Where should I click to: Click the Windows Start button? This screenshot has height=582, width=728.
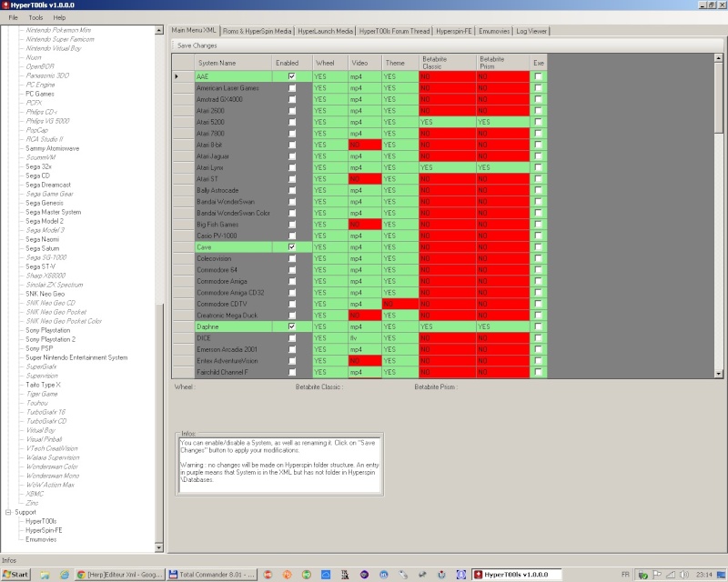coord(15,575)
